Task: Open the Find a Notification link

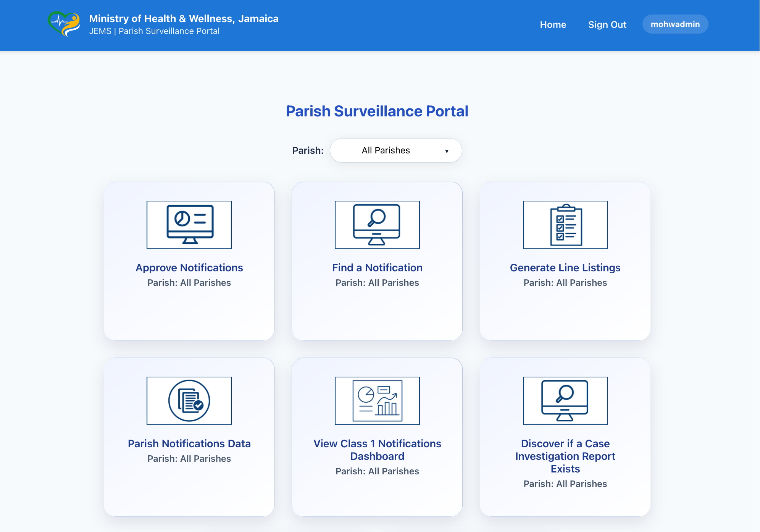Action: 377,268
